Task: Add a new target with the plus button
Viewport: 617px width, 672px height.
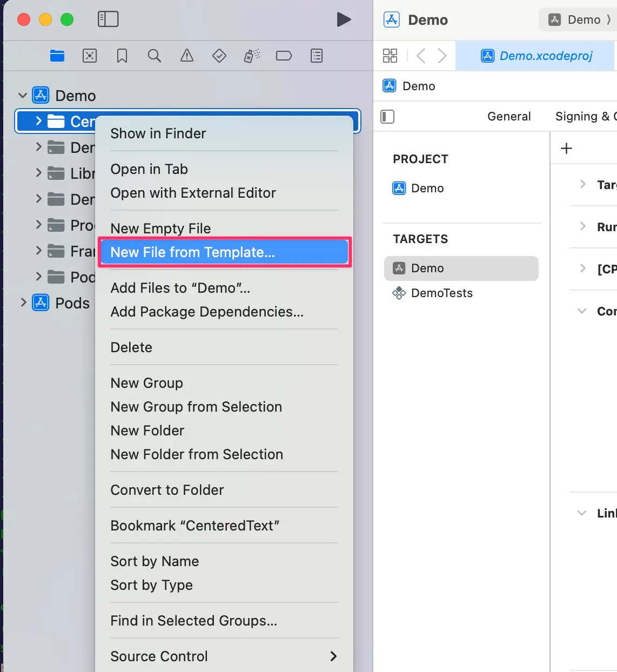Action: point(566,147)
